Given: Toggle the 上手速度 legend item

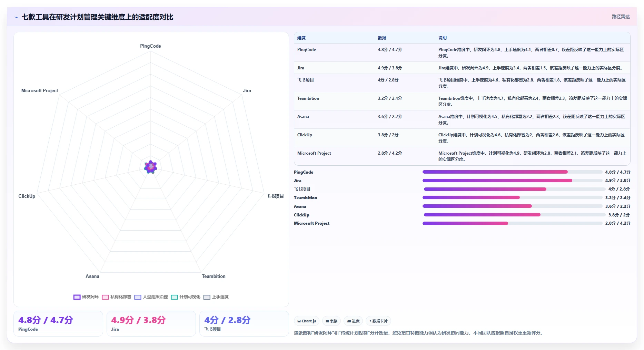Looking at the screenshot, I should [216, 297].
